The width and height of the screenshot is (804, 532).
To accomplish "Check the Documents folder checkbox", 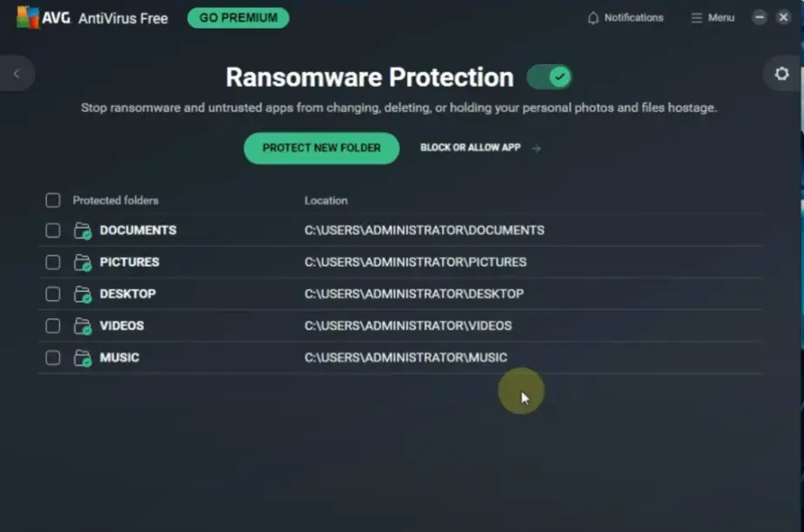I will pyautogui.click(x=53, y=231).
